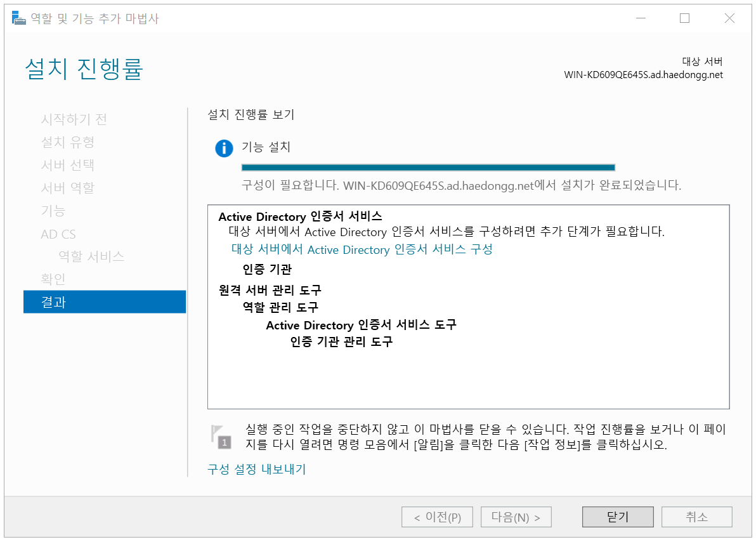The image size is (756, 542).
Task: Click the 닫기 button
Action: (618, 517)
